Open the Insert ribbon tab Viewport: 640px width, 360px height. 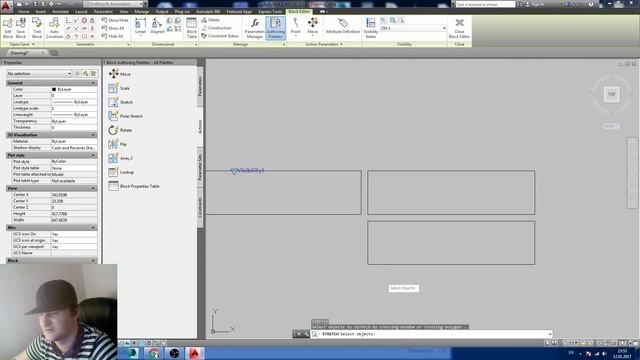click(40, 11)
